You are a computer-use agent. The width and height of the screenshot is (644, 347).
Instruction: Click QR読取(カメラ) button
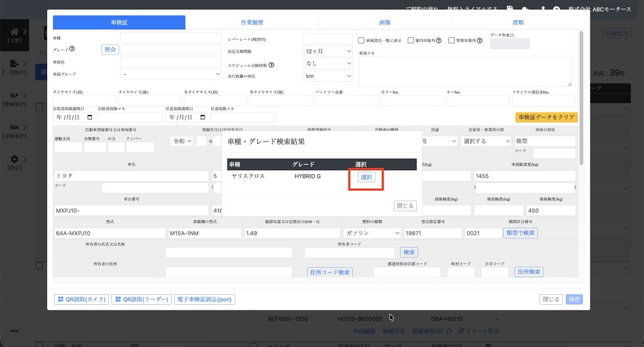(x=81, y=300)
